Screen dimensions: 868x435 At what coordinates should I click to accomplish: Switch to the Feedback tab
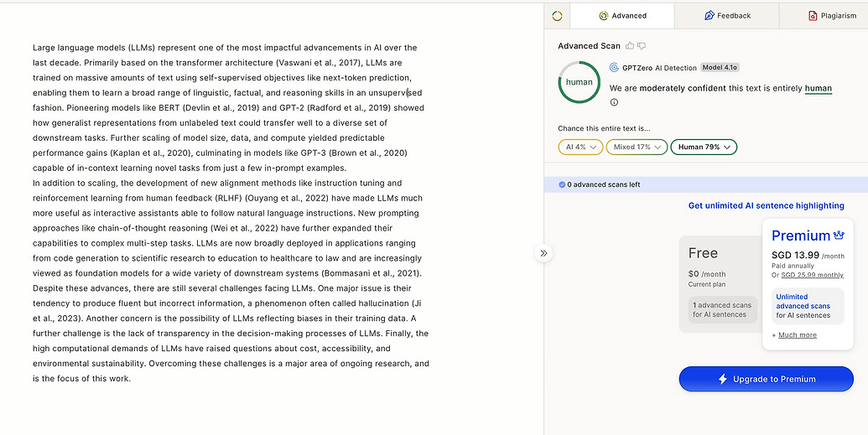727,15
